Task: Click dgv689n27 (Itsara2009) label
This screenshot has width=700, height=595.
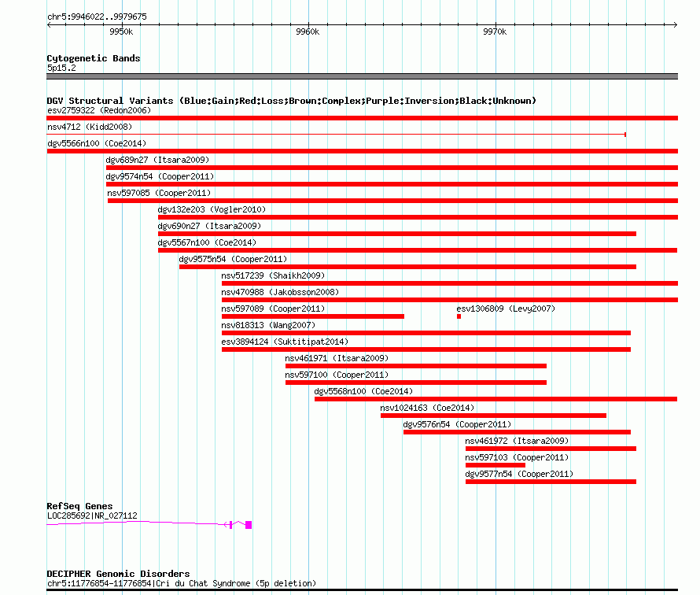Action: click(157, 160)
